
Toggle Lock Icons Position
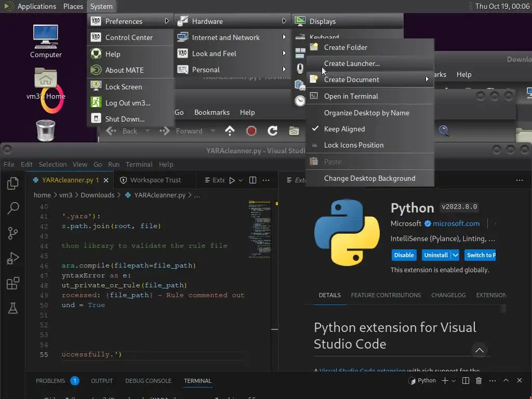370,145
